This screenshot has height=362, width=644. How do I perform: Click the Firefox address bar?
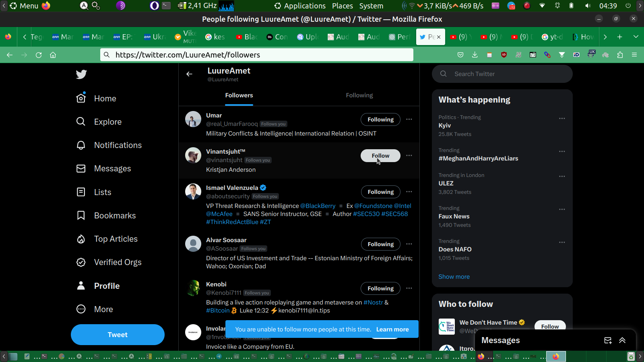pyautogui.click(x=257, y=55)
